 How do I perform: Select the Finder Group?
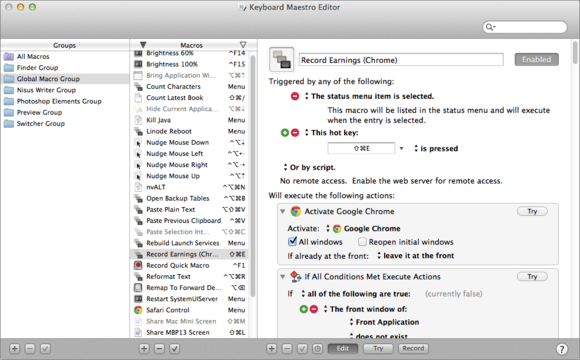click(x=65, y=68)
